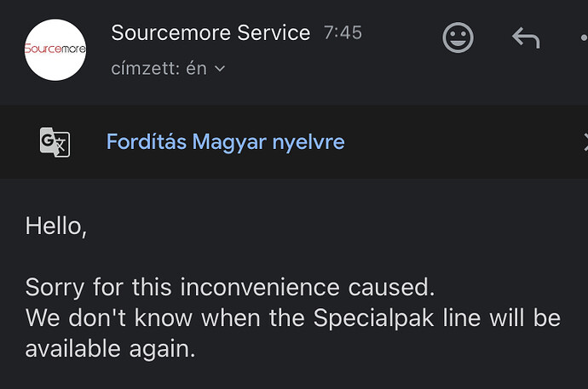
Task: Click the "Fordítás Magyar nyelvre" translate link
Action: pyautogui.click(x=225, y=141)
